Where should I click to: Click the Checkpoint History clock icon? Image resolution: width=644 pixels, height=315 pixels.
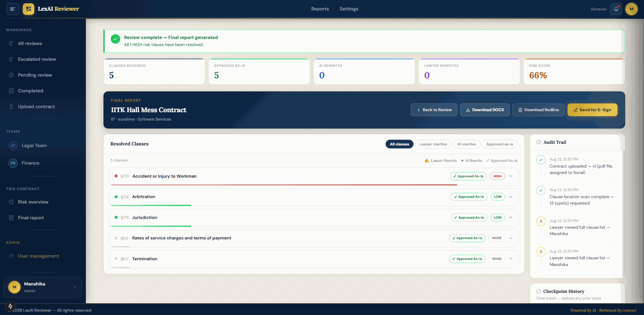pos(539,291)
